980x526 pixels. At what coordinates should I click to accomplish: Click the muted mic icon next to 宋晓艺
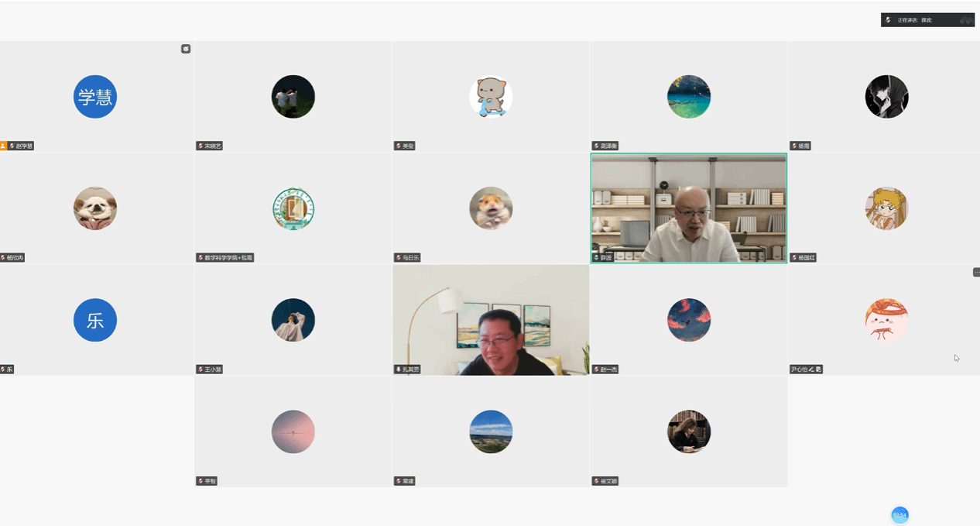[200, 146]
